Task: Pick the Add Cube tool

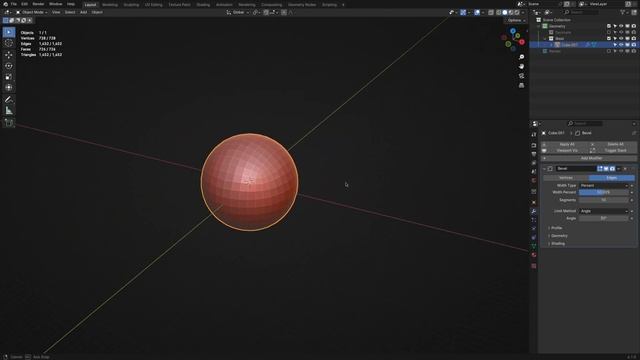Action: point(9,122)
